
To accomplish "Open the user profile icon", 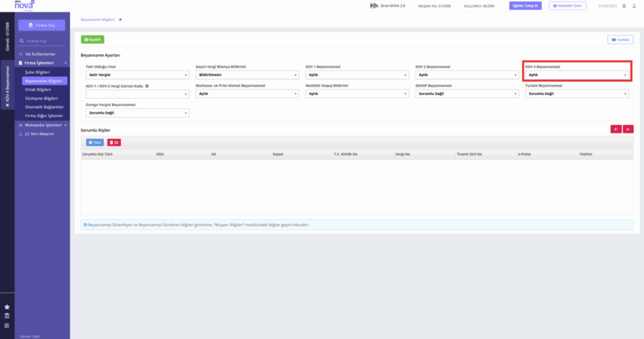I will (634, 6).
